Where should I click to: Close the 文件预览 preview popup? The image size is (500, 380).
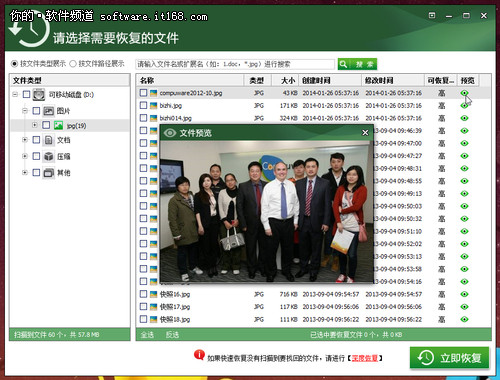365,133
